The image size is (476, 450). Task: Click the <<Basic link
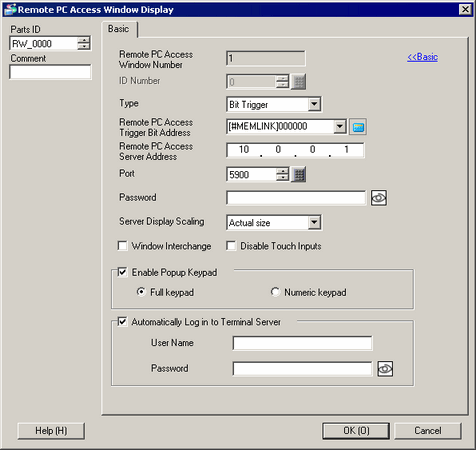[422, 57]
